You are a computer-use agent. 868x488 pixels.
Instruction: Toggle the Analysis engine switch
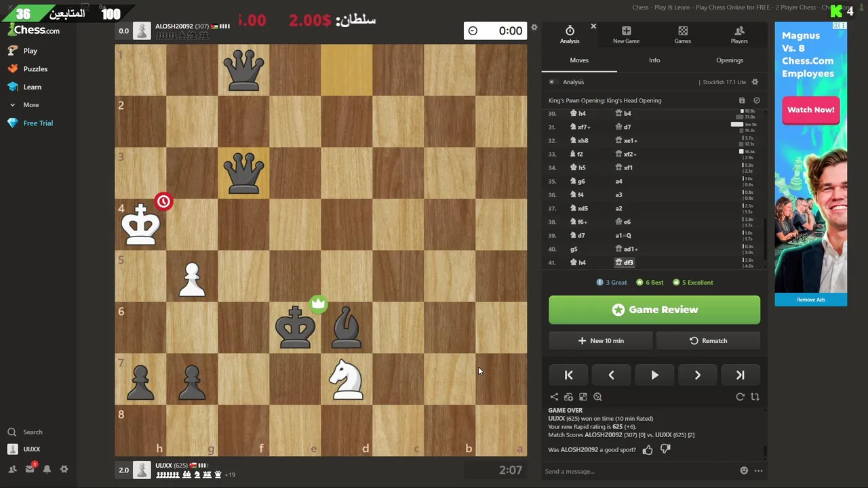(551, 82)
